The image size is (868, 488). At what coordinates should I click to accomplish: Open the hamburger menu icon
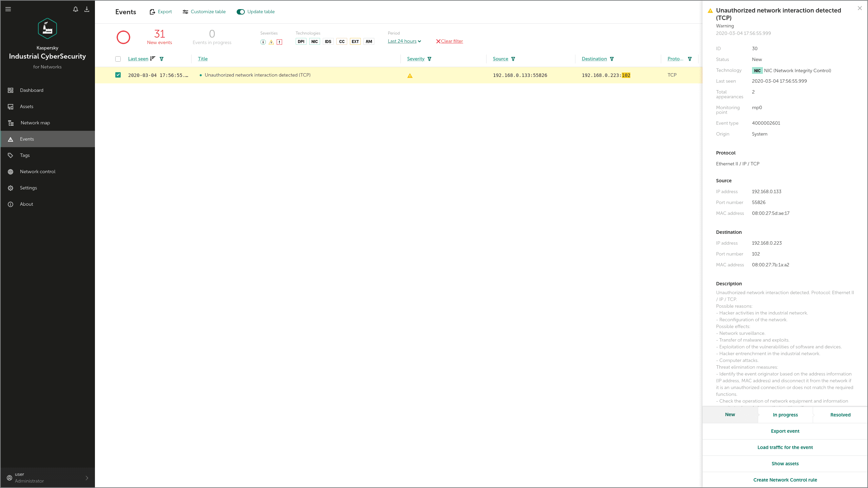(8, 9)
